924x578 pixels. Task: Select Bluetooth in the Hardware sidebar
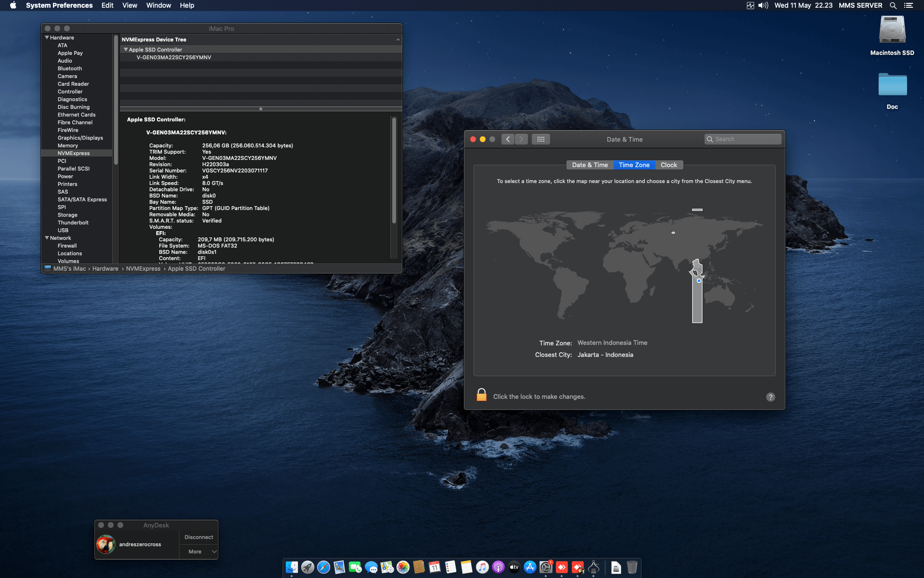coord(69,68)
